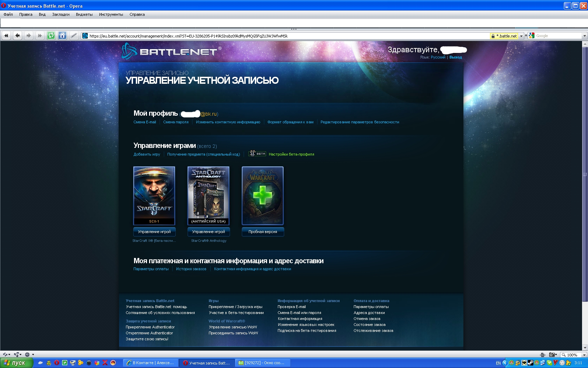The height and width of the screenshot is (368, 588).
Task: Open Контактная информация и адрес доставки link
Action: 253,269
